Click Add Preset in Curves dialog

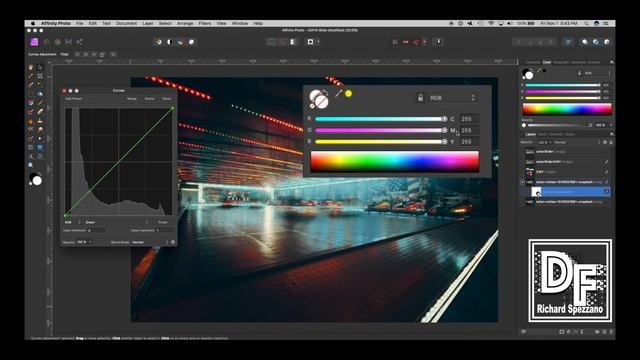(74, 99)
